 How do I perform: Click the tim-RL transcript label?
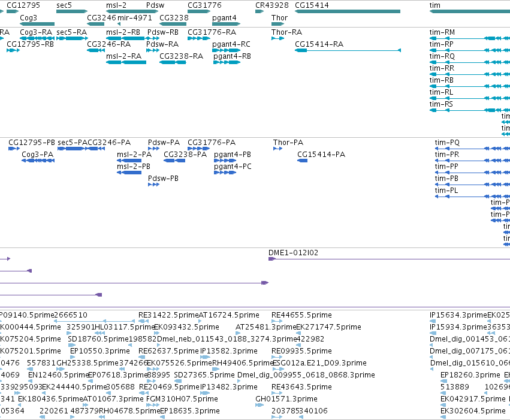point(441,92)
